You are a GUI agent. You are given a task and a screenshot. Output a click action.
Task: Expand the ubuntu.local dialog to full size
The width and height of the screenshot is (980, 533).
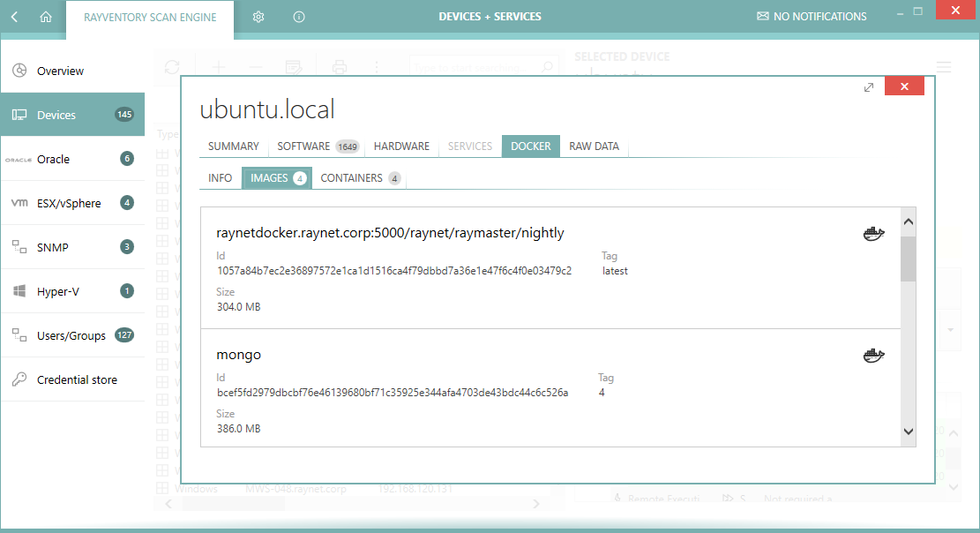coord(869,86)
